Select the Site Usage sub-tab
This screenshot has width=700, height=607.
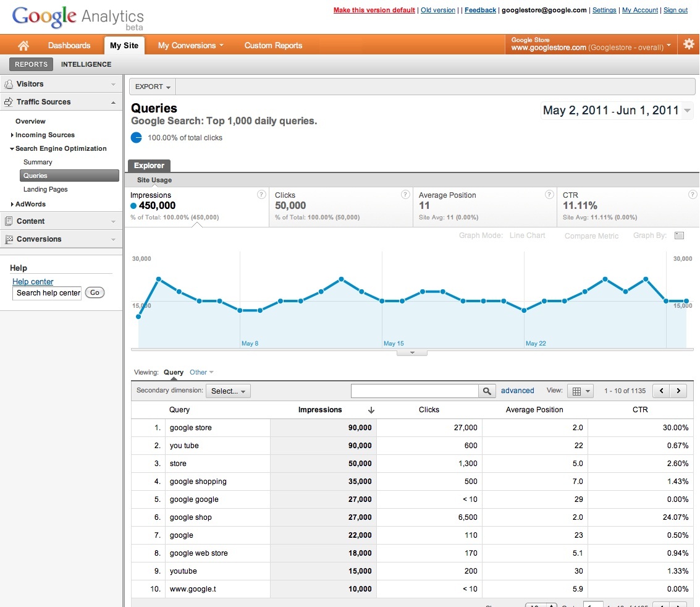pyautogui.click(x=154, y=180)
